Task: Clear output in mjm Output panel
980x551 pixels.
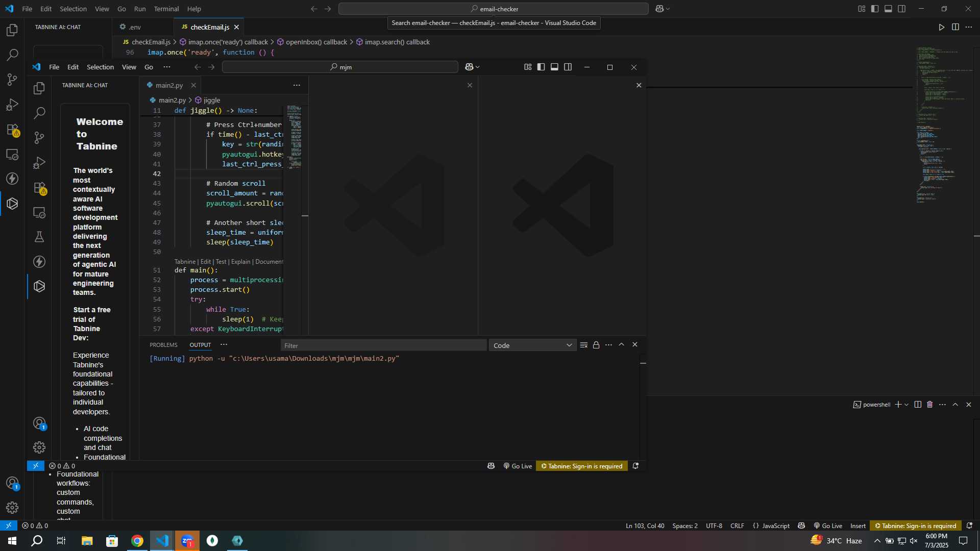Action: pos(584,345)
